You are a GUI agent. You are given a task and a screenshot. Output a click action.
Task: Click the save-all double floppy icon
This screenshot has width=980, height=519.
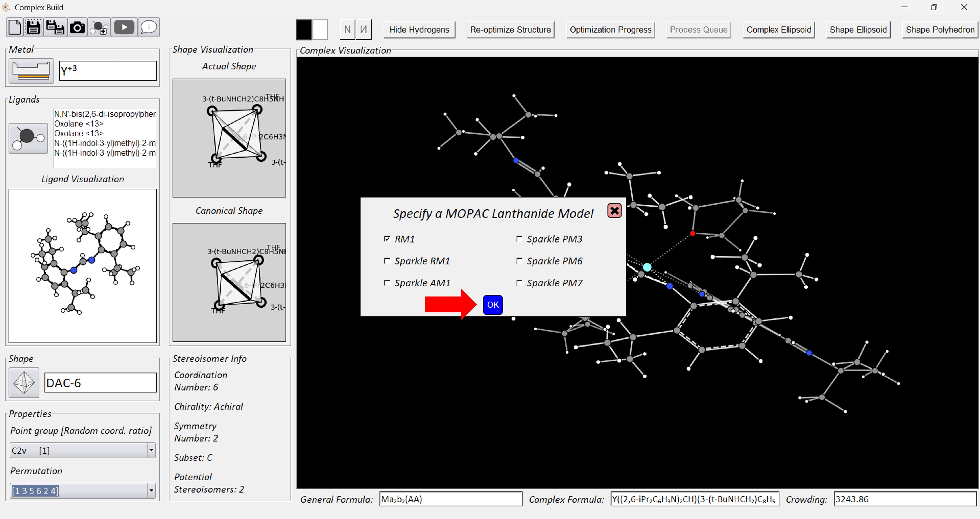[55, 27]
